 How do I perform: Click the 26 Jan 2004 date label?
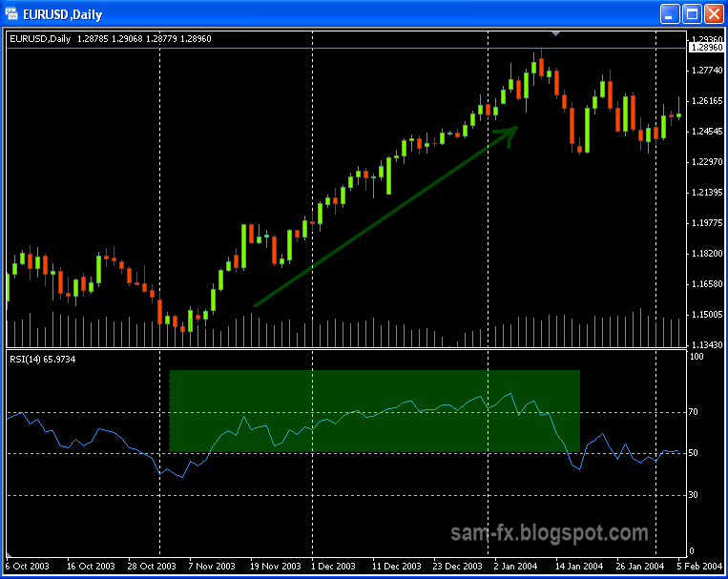pos(640,566)
